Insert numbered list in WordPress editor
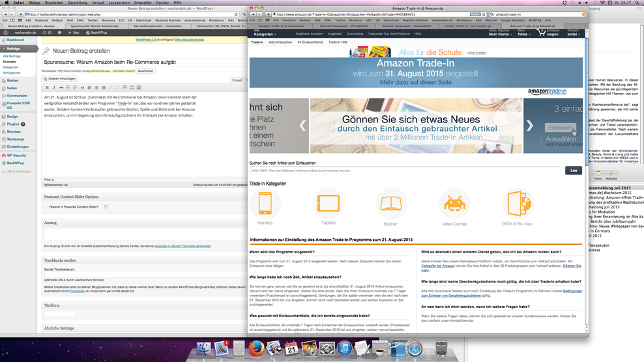Screen dimensions: 644x362 (75, 87)
